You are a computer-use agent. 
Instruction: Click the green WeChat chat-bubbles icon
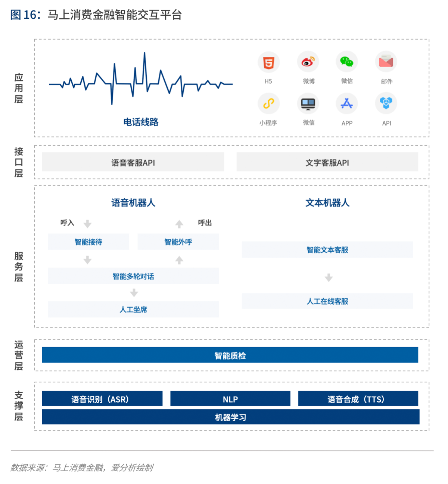tap(347, 62)
